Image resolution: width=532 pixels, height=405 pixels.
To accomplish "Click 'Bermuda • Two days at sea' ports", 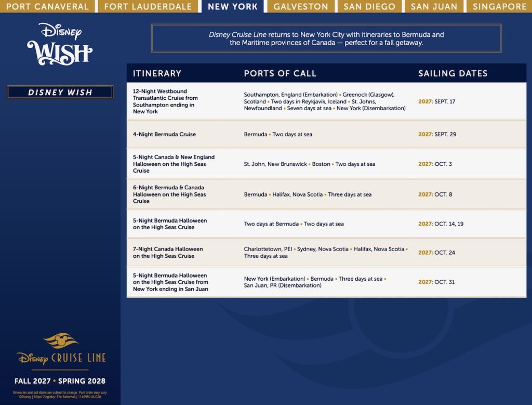I will [x=278, y=134].
